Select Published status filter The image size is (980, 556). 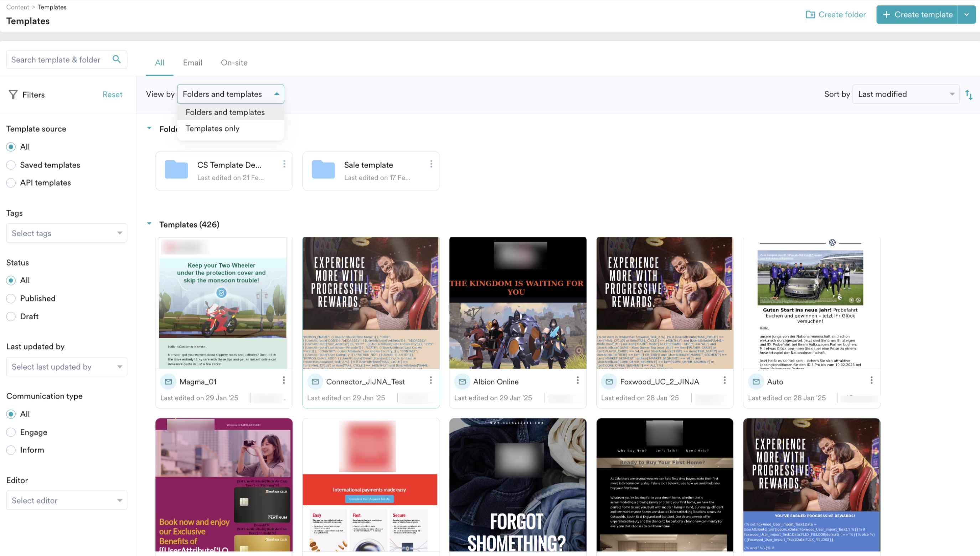[11, 299]
